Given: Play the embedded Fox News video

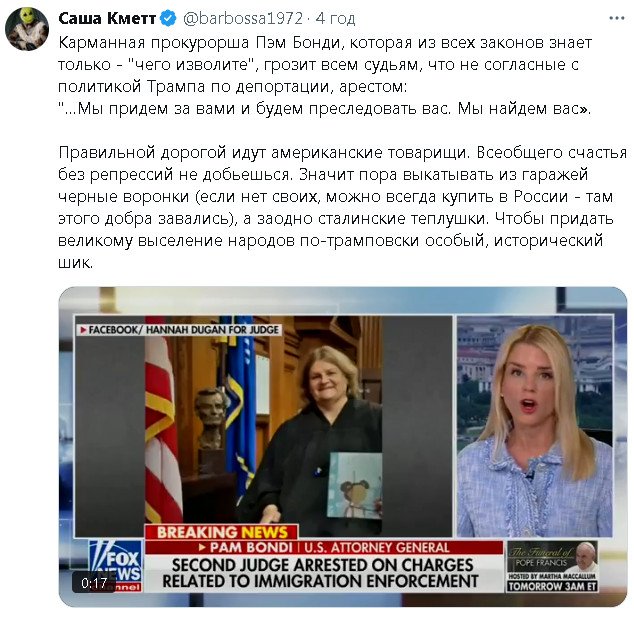Looking at the screenshot, I should click(343, 447).
